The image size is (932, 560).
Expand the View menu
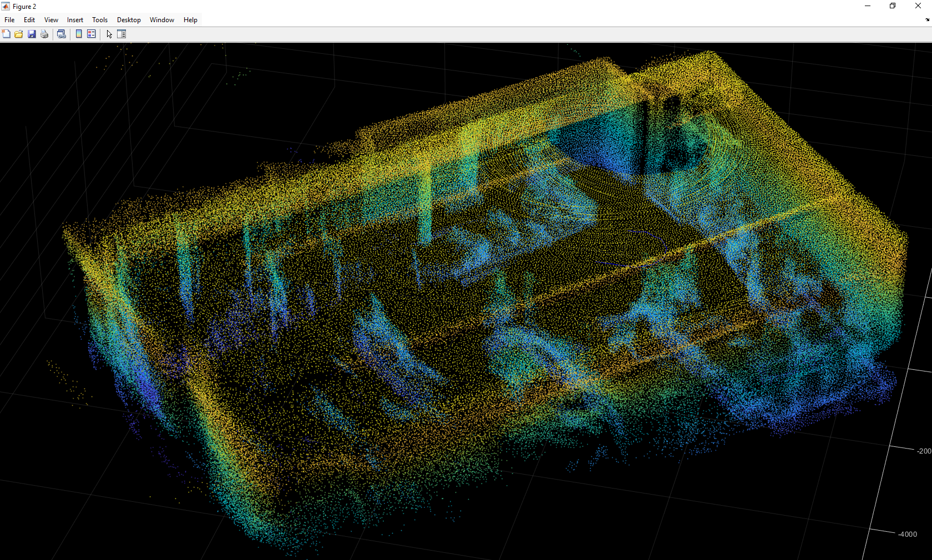coord(51,20)
